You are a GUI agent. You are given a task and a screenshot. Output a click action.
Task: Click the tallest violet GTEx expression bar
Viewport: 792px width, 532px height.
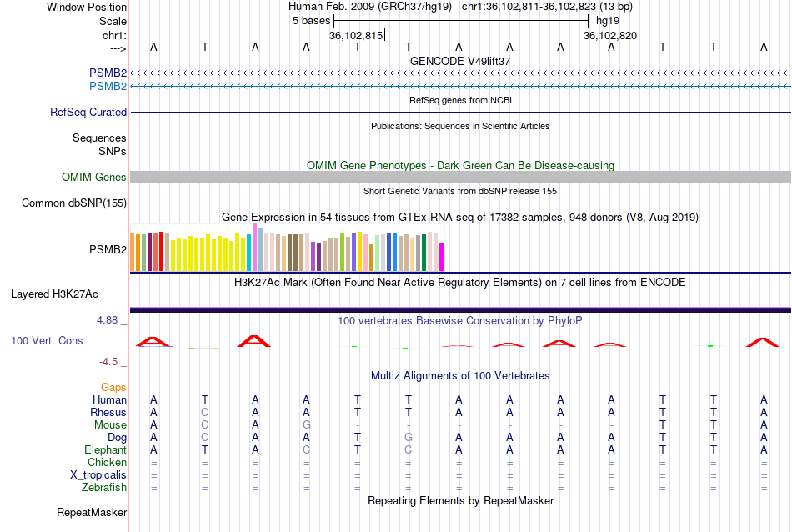[254, 248]
